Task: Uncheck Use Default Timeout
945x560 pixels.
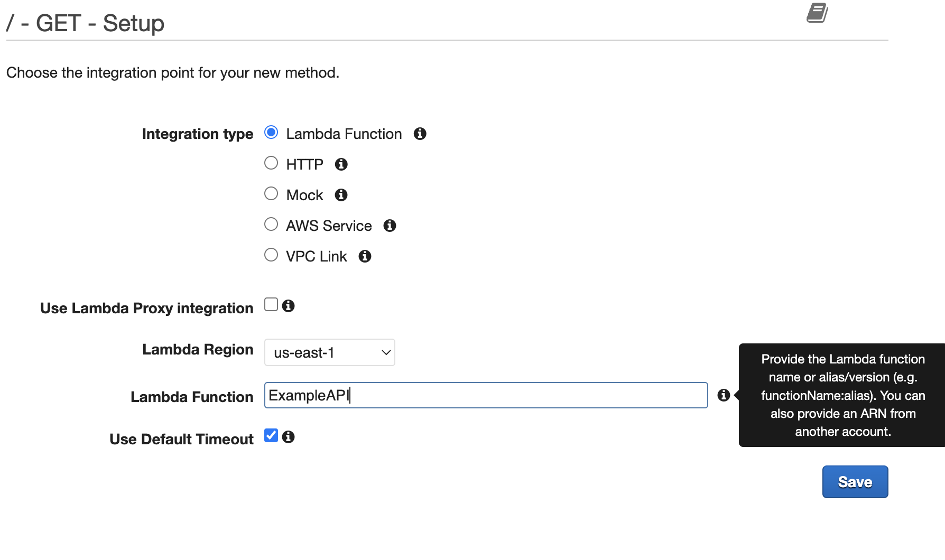Action: coord(271,435)
